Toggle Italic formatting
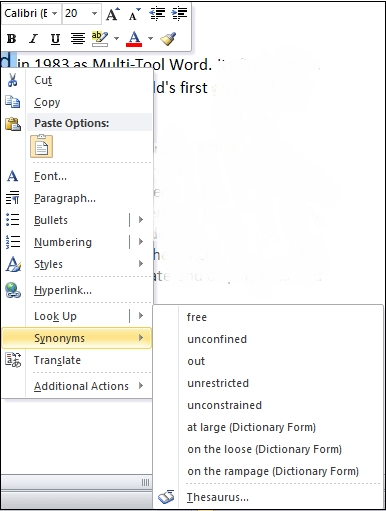 33,39
